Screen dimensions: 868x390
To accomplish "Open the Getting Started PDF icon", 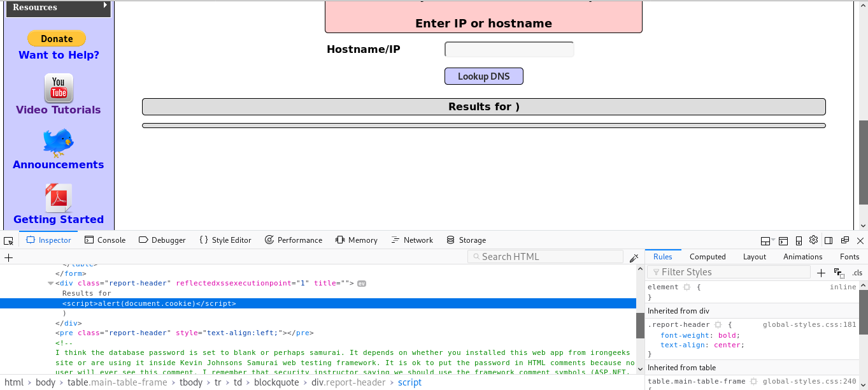I will (x=59, y=198).
